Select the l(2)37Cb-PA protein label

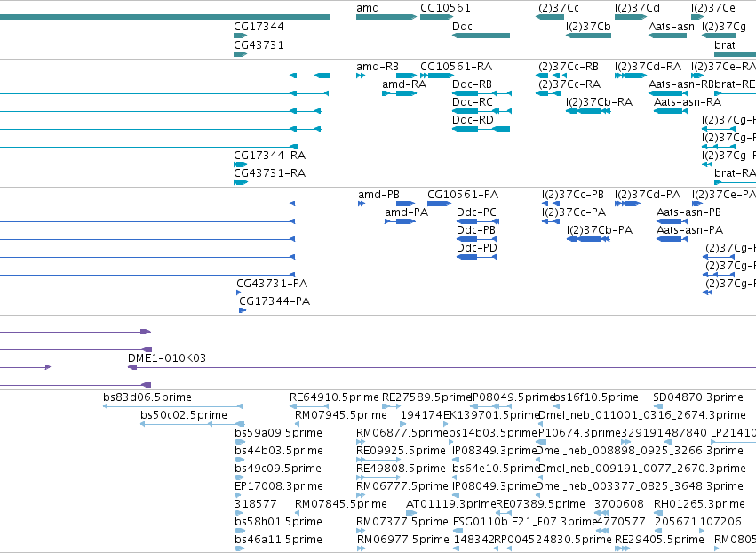point(600,230)
